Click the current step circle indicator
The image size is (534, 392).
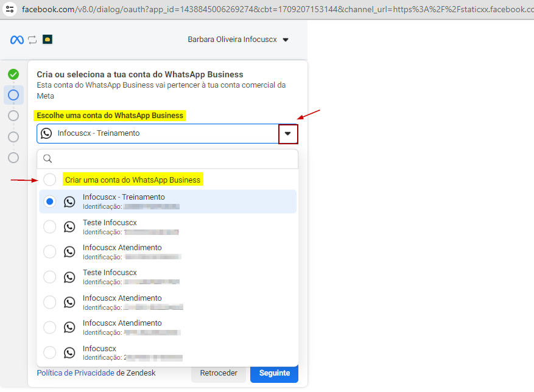13,95
